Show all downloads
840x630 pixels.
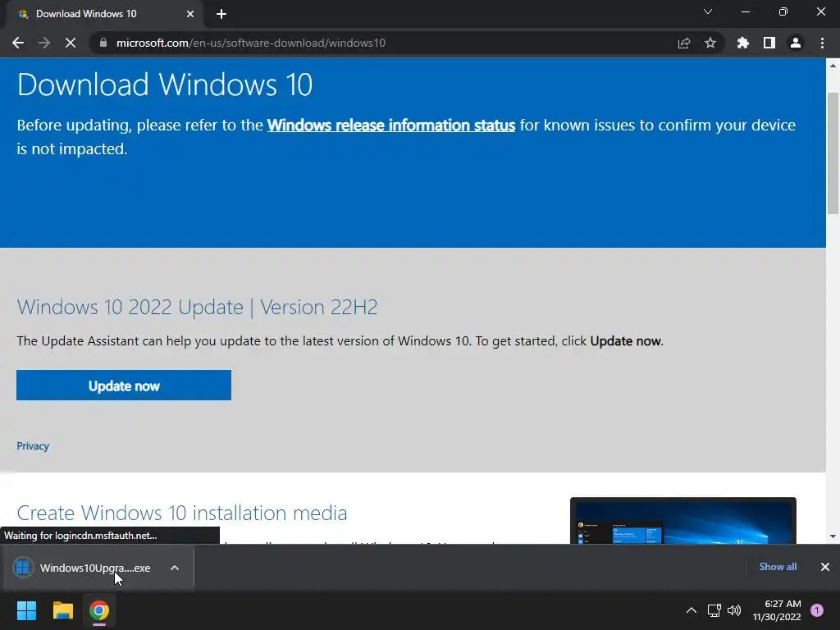point(778,567)
